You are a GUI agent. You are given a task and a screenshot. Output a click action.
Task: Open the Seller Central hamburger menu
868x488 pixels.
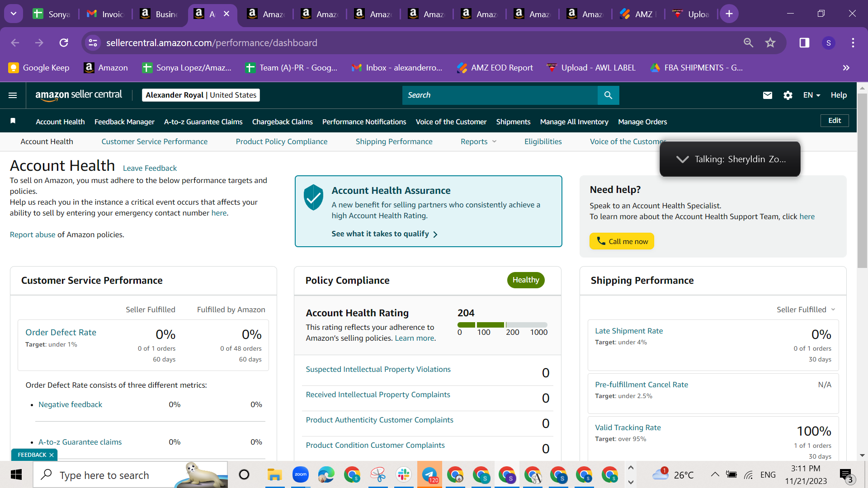click(13, 95)
